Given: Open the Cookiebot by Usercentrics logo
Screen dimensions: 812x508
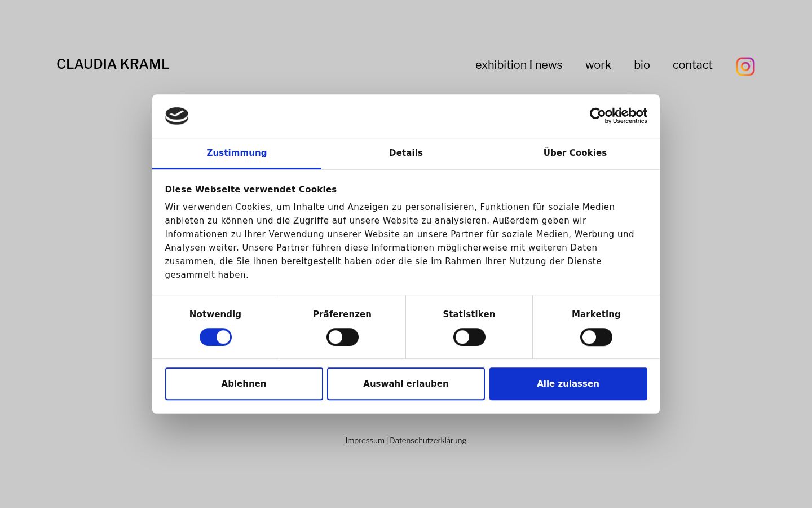Looking at the screenshot, I should point(618,116).
